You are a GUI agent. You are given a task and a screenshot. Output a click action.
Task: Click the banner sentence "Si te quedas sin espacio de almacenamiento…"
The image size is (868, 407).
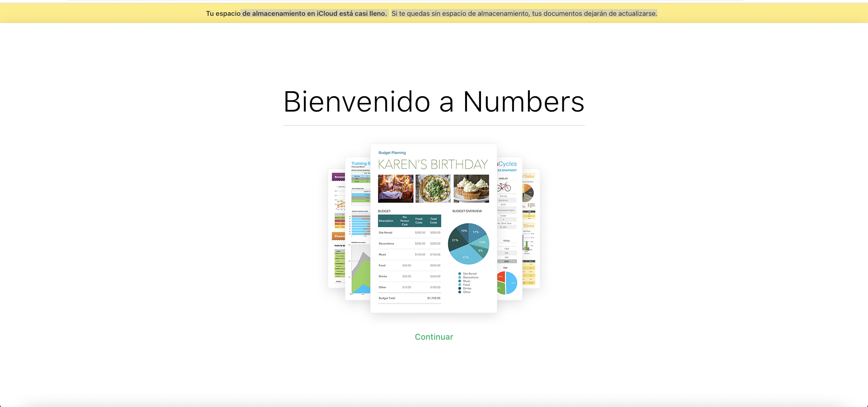524,14
